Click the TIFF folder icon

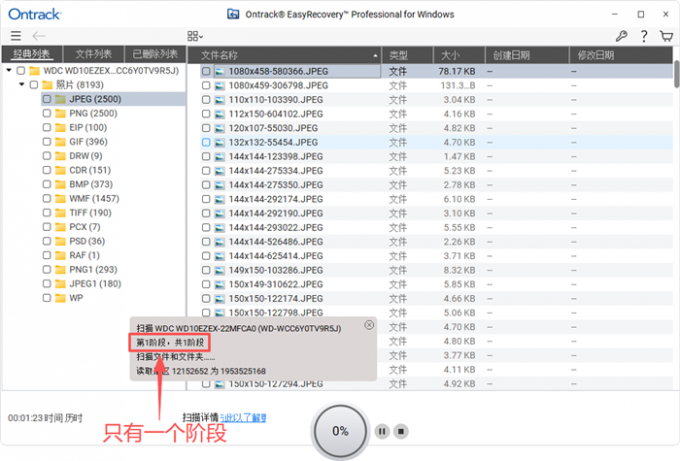[x=61, y=213]
